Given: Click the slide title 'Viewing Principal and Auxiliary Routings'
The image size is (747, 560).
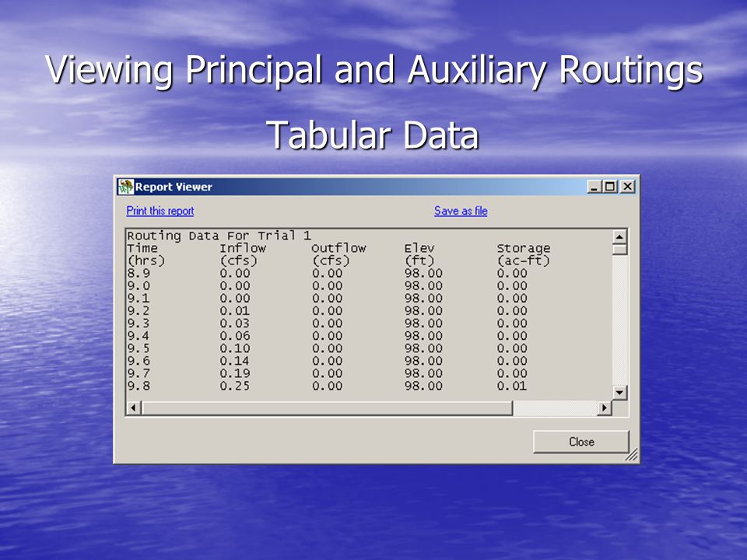Looking at the screenshot, I should 374,71.
